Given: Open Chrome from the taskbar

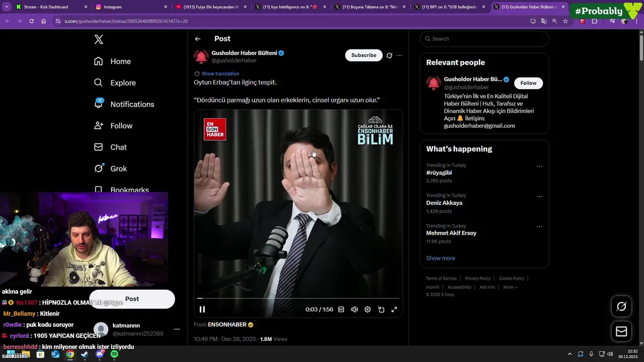Looking at the screenshot, I should click(x=70, y=354).
